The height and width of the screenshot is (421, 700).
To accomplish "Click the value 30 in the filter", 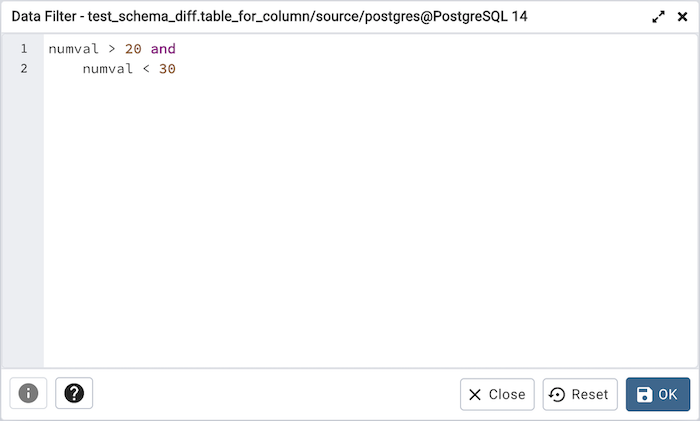I will (x=167, y=69).
